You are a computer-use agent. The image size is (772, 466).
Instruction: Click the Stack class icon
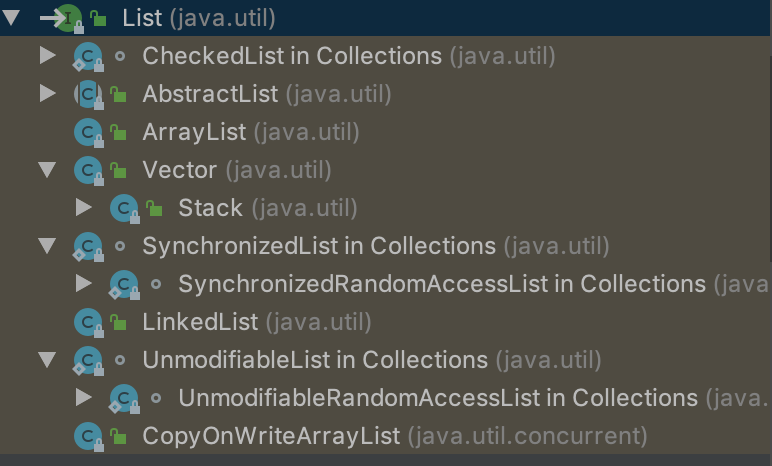click(124, 208)
